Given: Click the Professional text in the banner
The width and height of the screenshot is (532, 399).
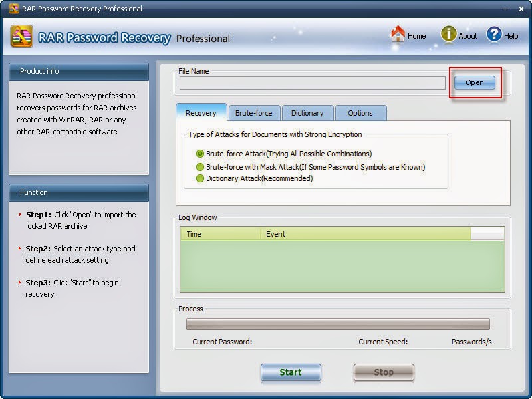Looking at the screenshot, I should pyautogui.click(x=203, y=39).
